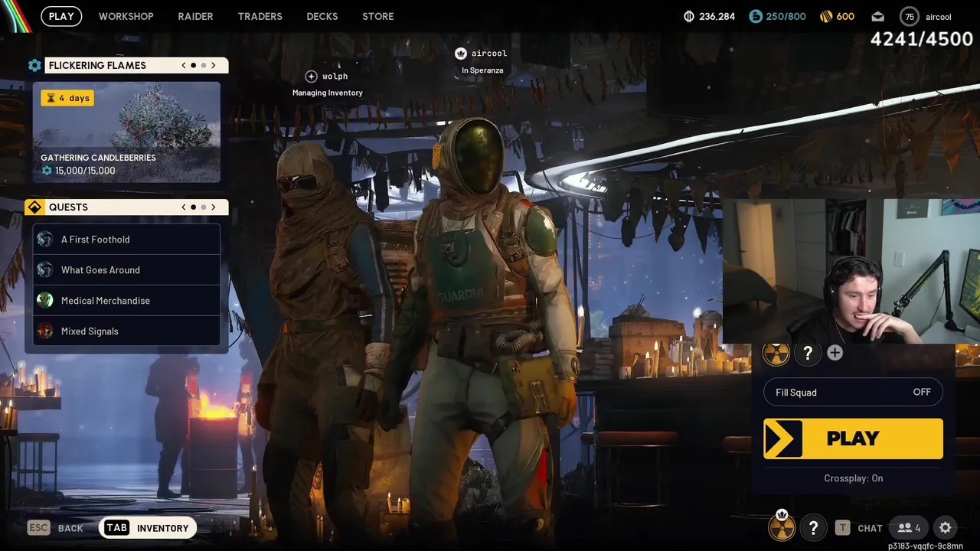Select second page dot in Quests header

[x=204, y=207]
